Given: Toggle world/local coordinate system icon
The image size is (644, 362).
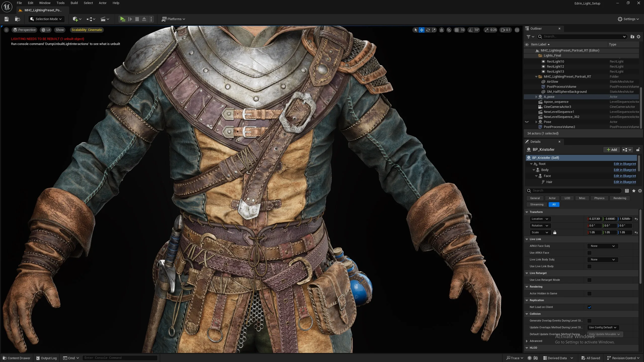Looking at the screenshot, I should click(x=441, y=30).
